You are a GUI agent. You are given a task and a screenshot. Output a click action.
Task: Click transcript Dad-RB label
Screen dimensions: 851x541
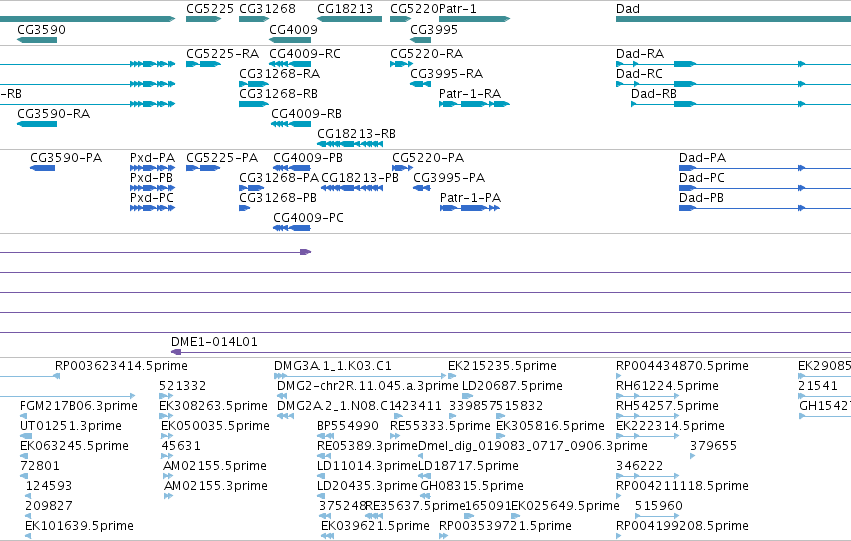tap(654, 94)
